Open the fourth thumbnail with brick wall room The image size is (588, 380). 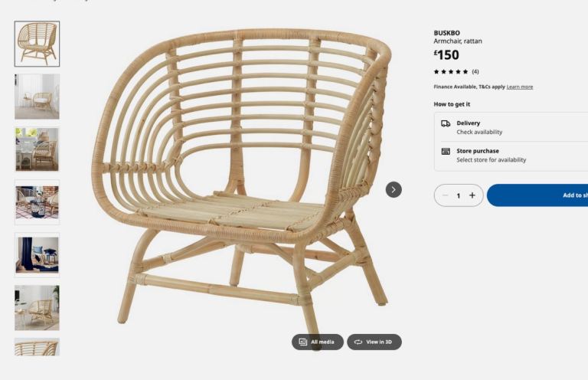tap(37, 202)
